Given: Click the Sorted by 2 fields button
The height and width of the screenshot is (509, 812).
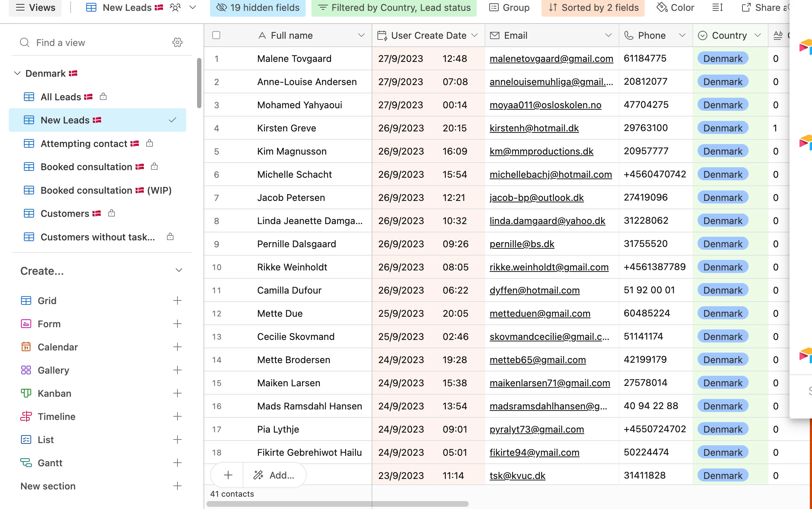Looking at the screenshot, I should click(x=593, y=8).
